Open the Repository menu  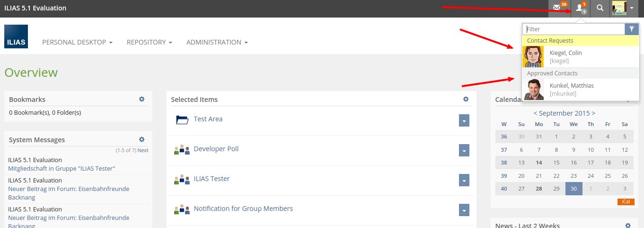(x=149, y=42)
